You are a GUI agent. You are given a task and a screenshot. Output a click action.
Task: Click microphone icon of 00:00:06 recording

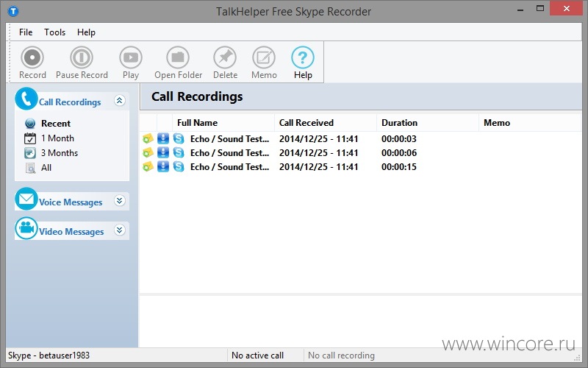pos(163,152)
